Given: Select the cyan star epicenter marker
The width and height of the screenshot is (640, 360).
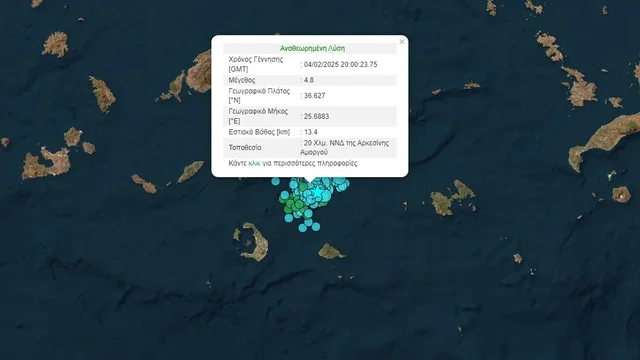Looking at the screenshot, I should point(317,191).
